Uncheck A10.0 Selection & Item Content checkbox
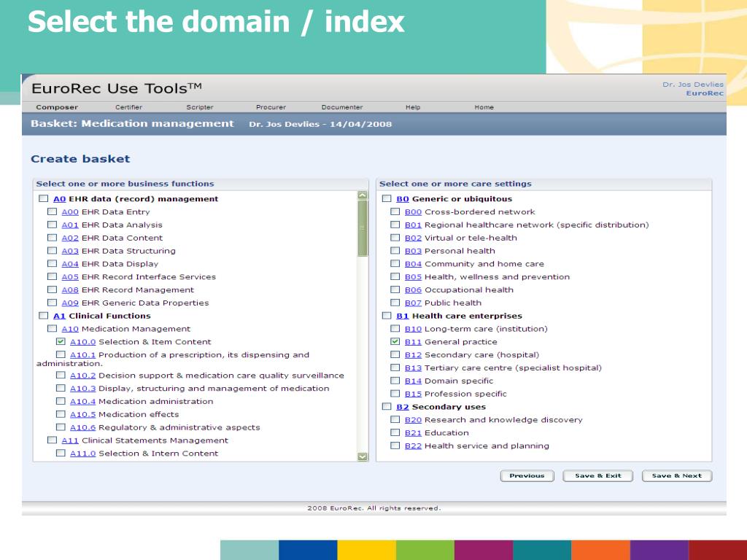 point(61,341)
